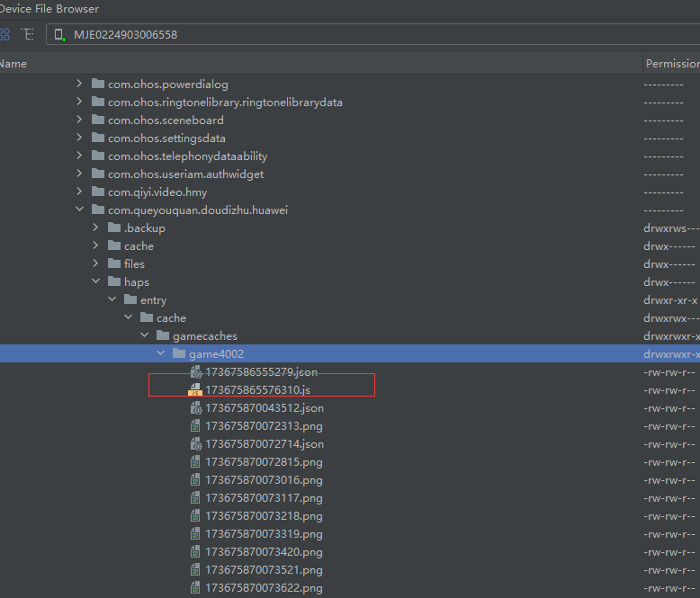Select com.ohos.powerdialog folder icon
The height and width of the screenshot is (598, 700).
point(98,84)
